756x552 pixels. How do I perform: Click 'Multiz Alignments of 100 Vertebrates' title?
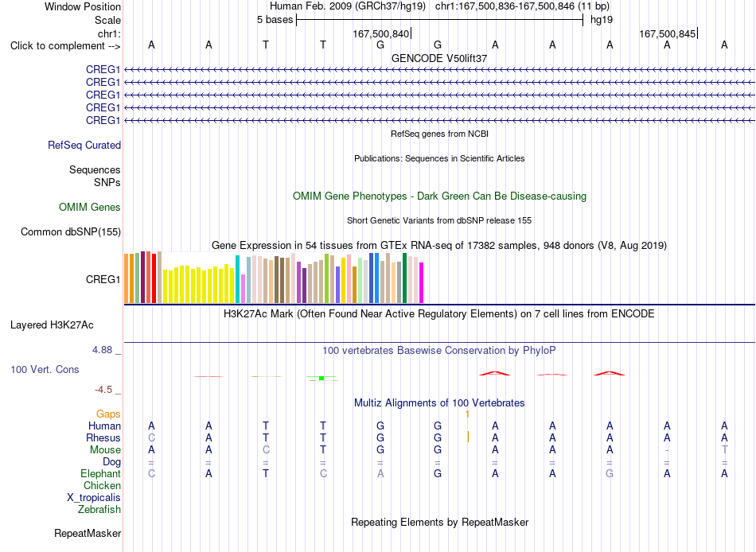(439, 403)
